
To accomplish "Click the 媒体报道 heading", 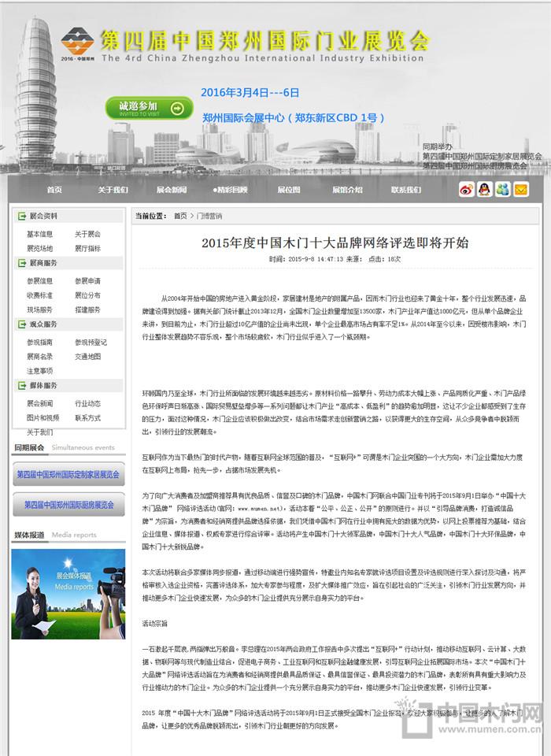I will click(x=29, y=535).
